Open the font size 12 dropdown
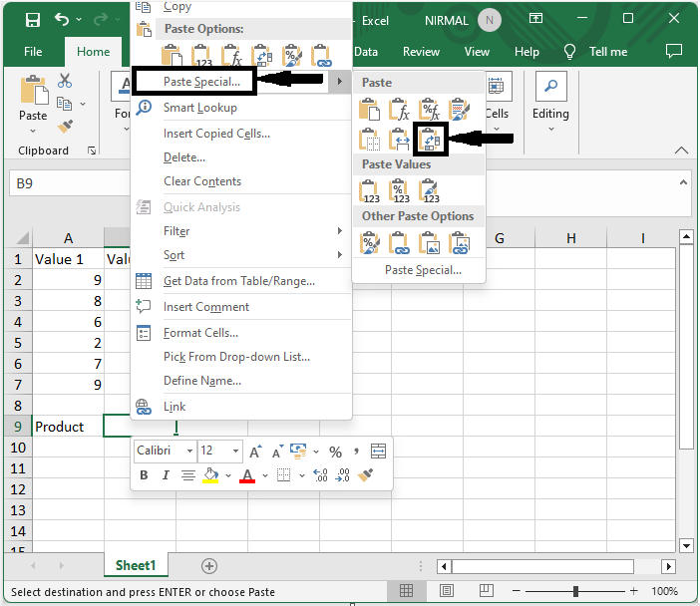Image resolution: width=700 pixels, height=606 pixels. point(235,451)
